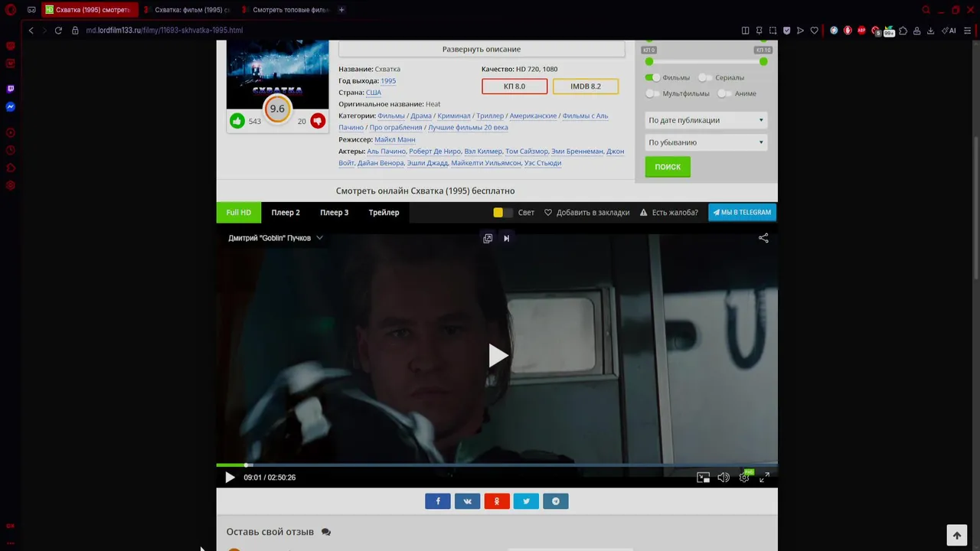980x551 pixels.
Task: Open year link 1995
Action: point(388,80)
